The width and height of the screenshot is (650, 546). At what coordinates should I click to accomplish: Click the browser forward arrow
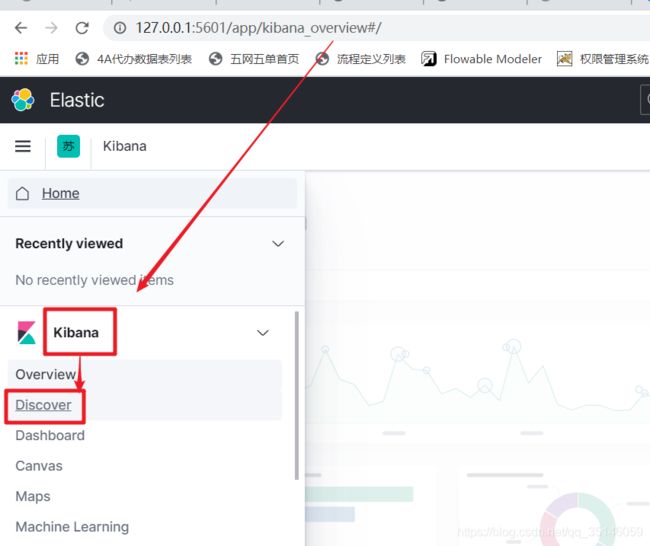51,28
